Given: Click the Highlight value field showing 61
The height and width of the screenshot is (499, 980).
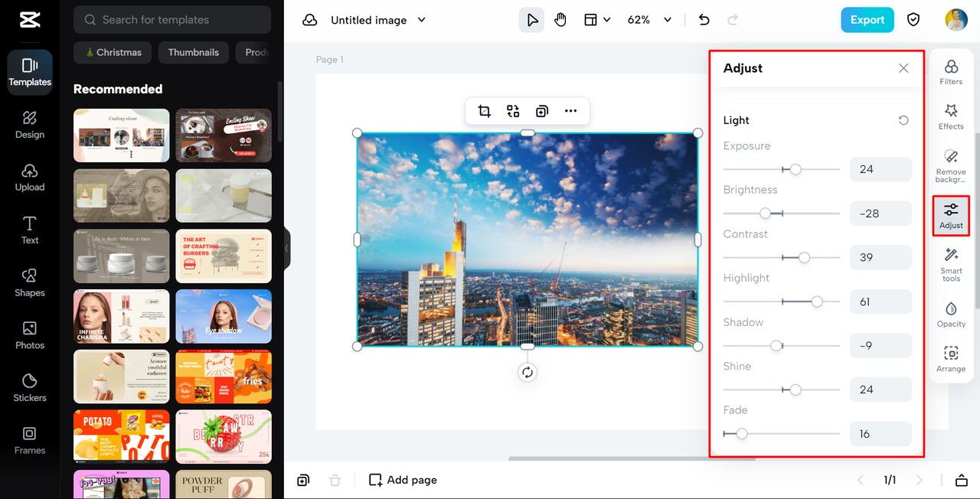Looking at the screenshot, I should coord(880,302).
